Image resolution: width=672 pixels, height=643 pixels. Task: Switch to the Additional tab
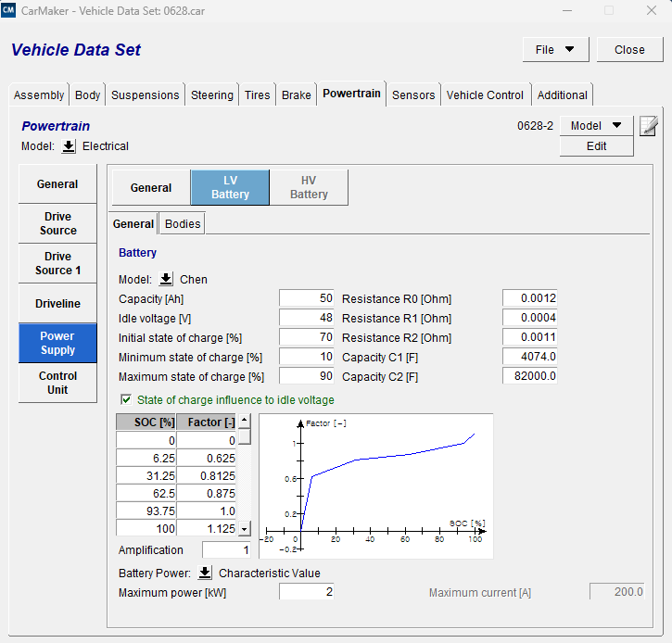[562, 95]
